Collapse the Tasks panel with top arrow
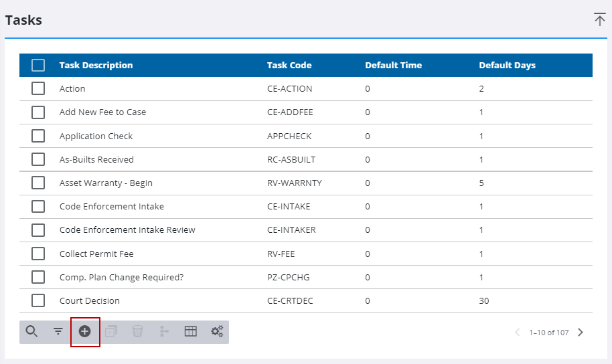This screenshot has height=364, width=612. tap(599, 19)
